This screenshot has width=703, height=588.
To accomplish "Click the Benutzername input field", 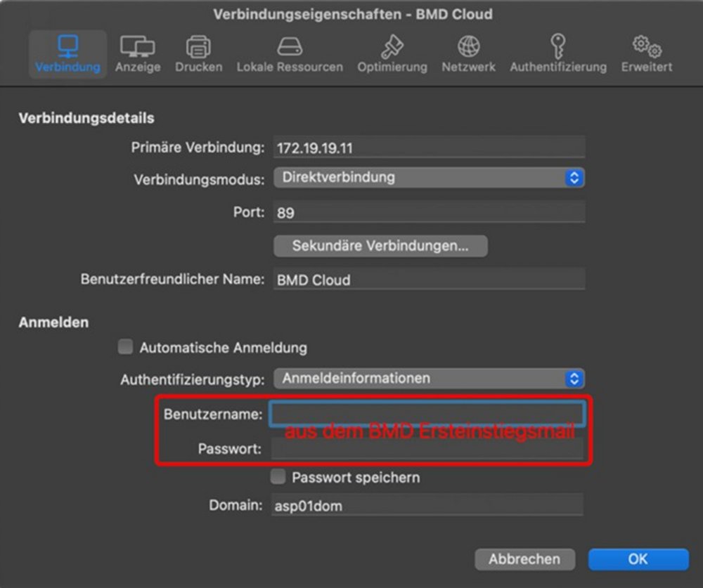I will pos(427,414).
